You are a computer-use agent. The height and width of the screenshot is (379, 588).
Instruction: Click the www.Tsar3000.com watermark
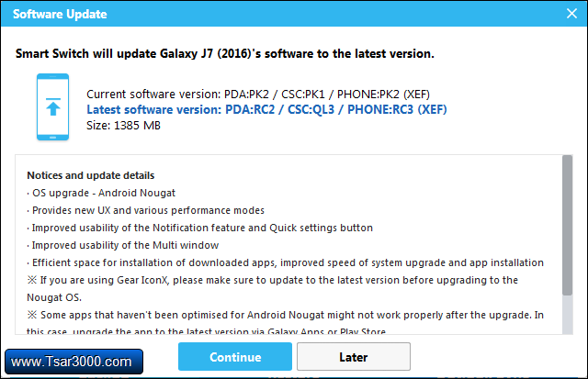74,361
